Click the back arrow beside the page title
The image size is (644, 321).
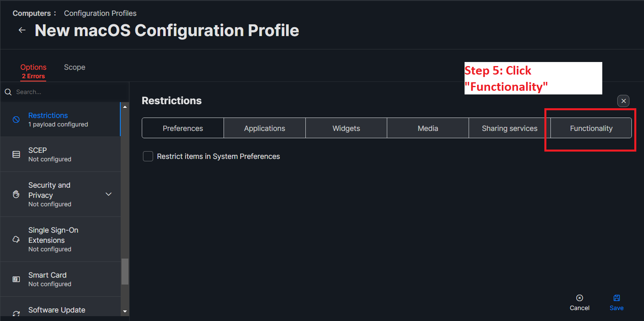tap(22, 30)
